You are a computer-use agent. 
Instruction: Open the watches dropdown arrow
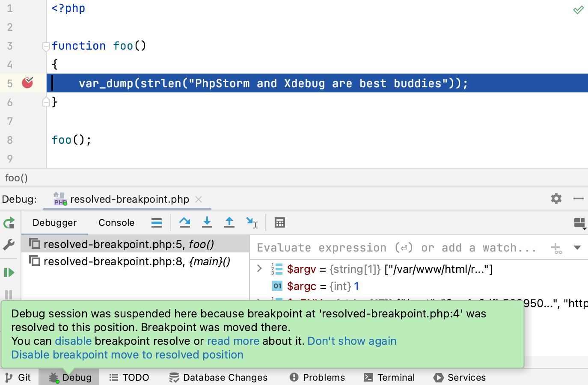[578, 248]
